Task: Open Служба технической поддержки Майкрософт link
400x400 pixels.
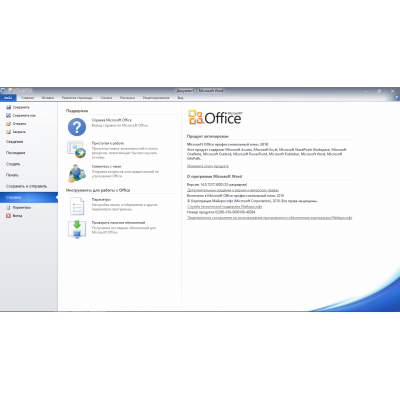Action: click(224, 207)
